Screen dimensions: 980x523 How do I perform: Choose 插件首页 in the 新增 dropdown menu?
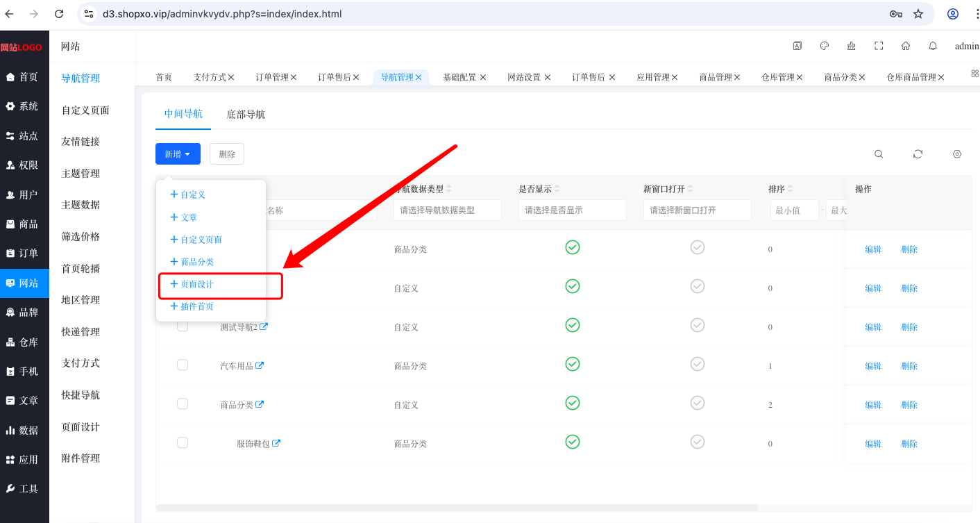pos(192,306)
